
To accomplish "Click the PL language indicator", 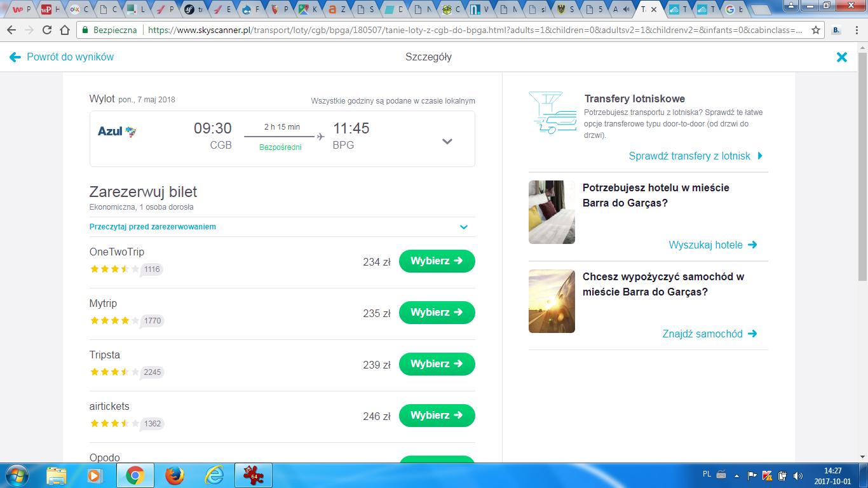I will click(x=707, y=474).
